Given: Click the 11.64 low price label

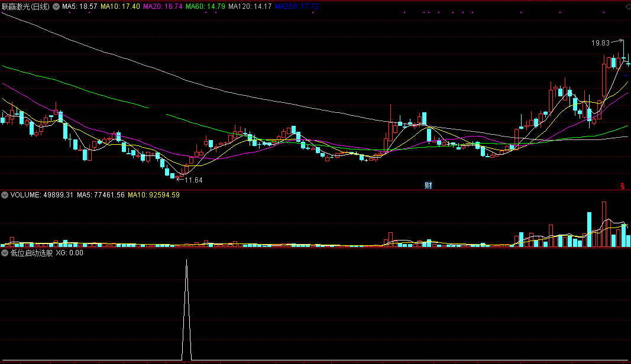Looking at the screenshot, I should click(x=193, y=180).
